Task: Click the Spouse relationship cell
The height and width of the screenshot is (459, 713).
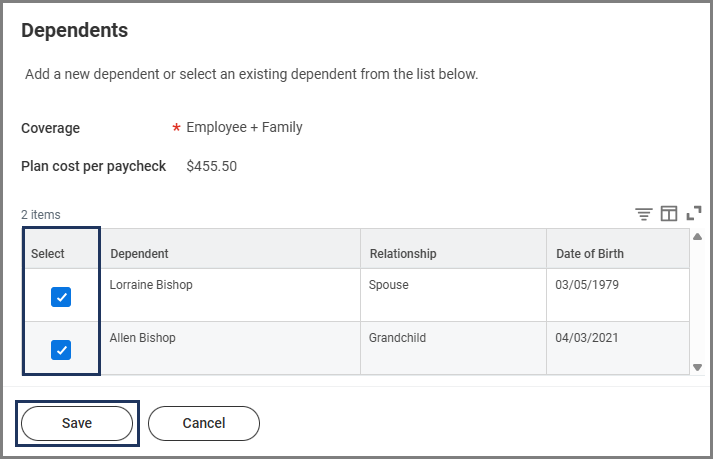Action: [x=389, y=285]
